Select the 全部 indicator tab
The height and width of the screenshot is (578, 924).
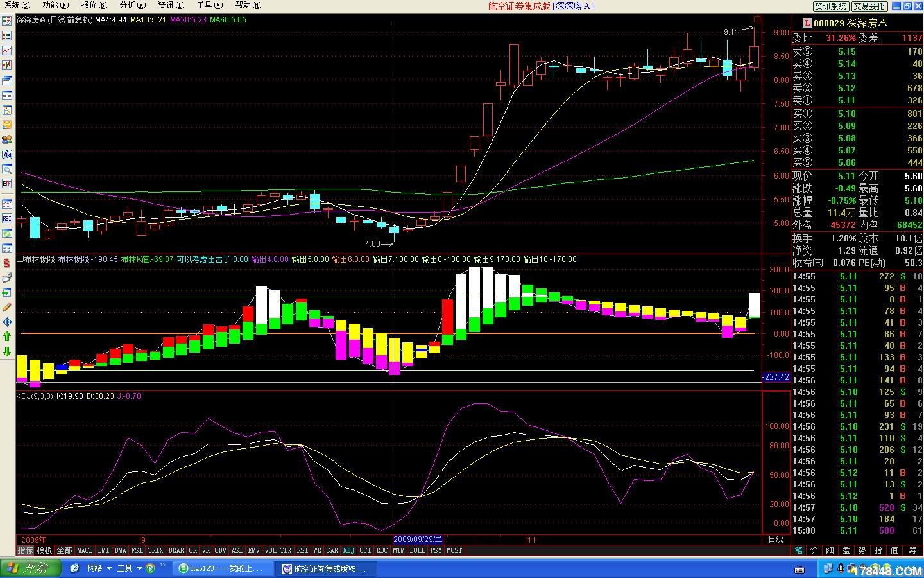65,550
